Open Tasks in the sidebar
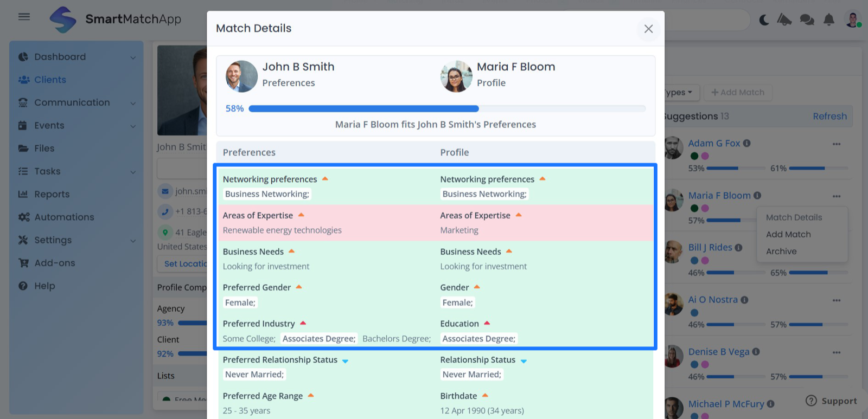This screenshot has width=868, height=419. point(47,171)
